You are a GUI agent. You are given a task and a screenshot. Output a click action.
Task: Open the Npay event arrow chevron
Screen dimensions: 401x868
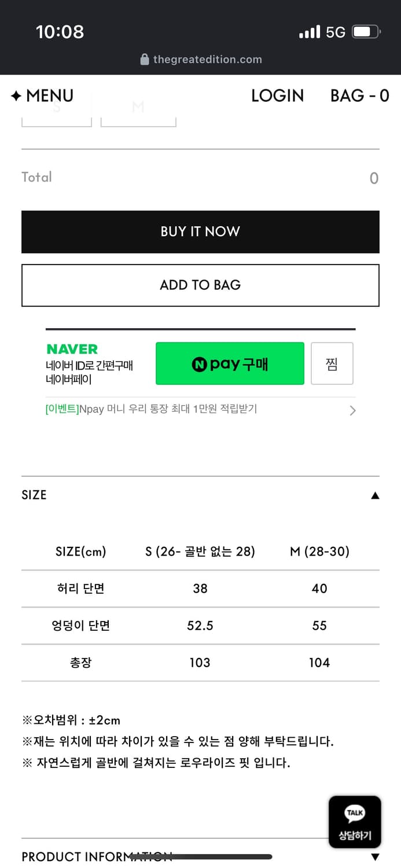tap(352, 410)
